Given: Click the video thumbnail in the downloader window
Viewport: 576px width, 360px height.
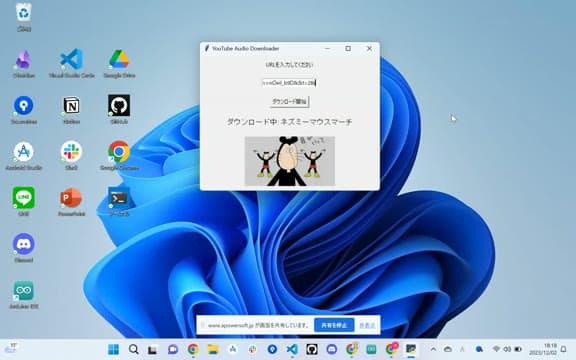Looking at the screenshot, I should click(290, 161).
